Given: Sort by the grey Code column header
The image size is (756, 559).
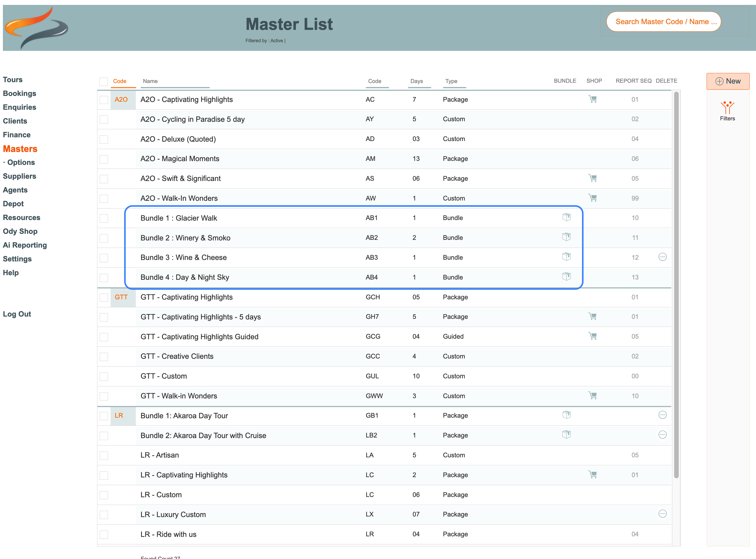Looking at the screenshot, I should point(375,81).
